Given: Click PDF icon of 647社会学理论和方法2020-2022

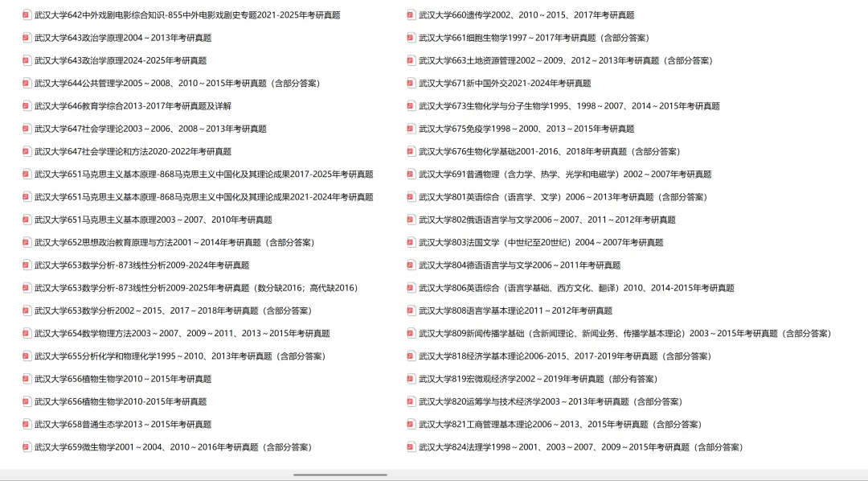Looking at the screenshot, I should [27, 151].
